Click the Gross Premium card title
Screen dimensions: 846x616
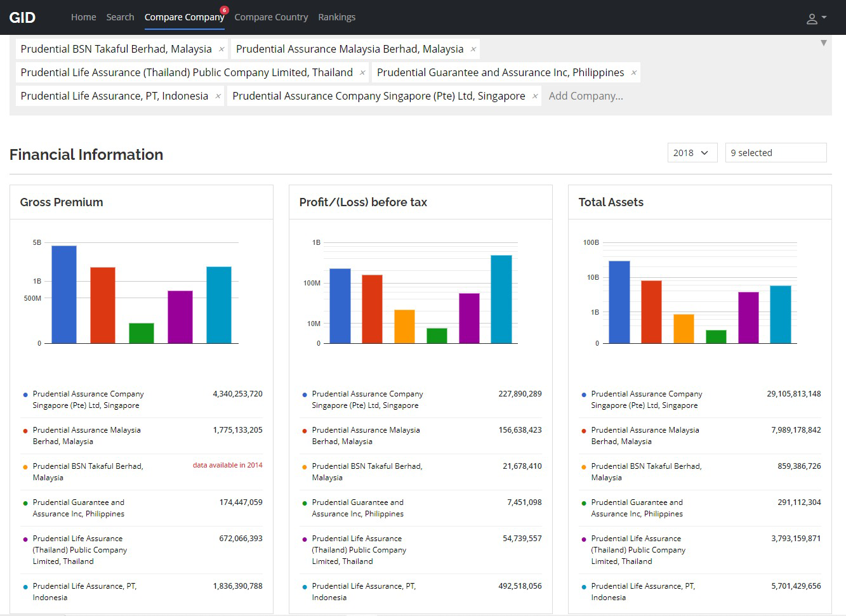click(62, 202)
